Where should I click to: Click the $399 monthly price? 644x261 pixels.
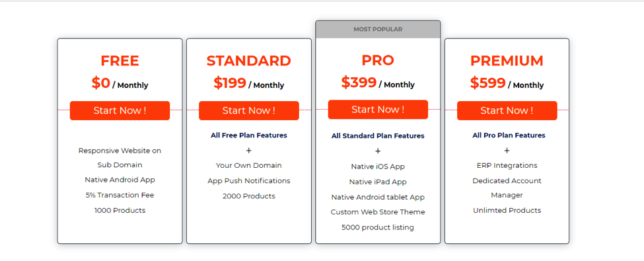tap(378, 83)
